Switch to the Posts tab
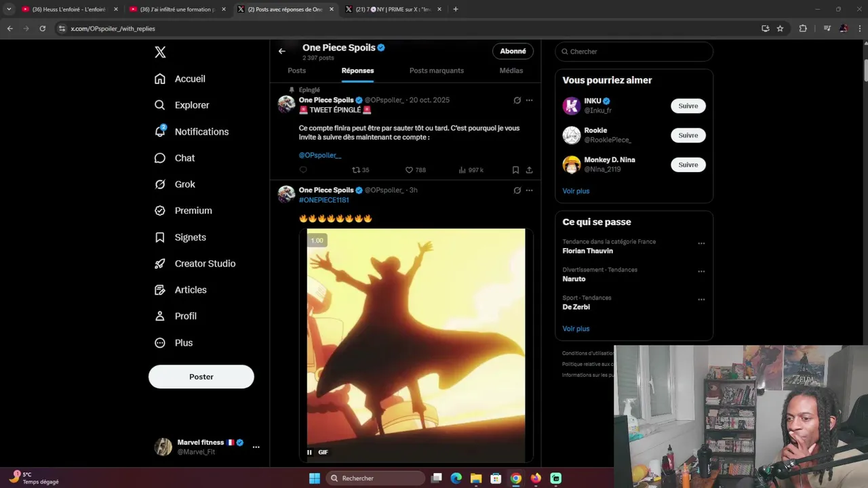This screenshot has height=488, width=868. pos(296,70)
